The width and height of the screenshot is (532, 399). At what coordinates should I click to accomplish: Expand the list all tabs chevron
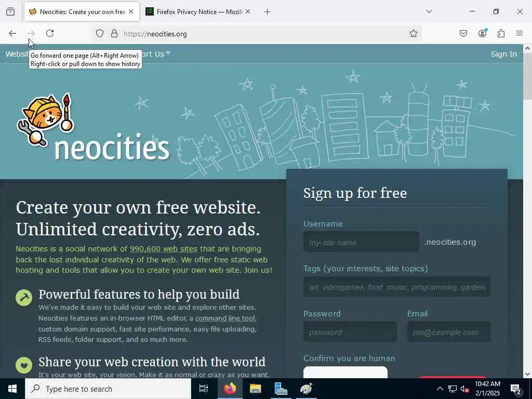429,11
